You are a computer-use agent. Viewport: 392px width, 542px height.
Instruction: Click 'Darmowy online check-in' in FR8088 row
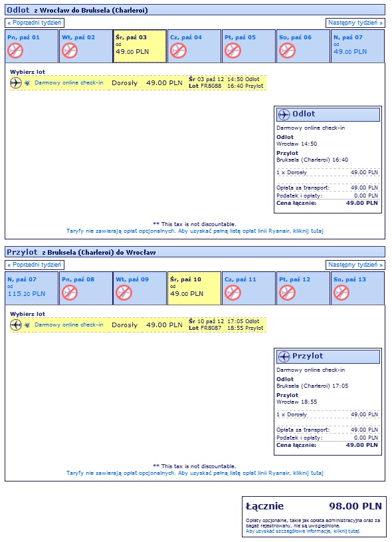pyautogui.click(x=68, y=83)
